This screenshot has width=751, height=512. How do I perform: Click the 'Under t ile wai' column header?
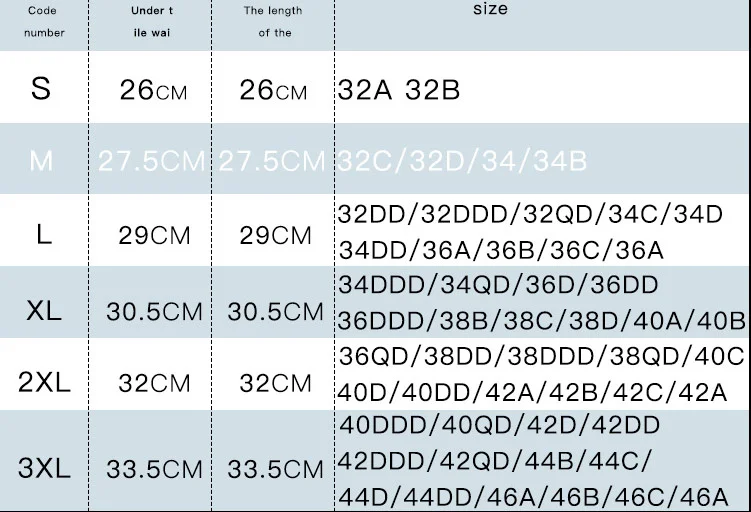point(153,22)
